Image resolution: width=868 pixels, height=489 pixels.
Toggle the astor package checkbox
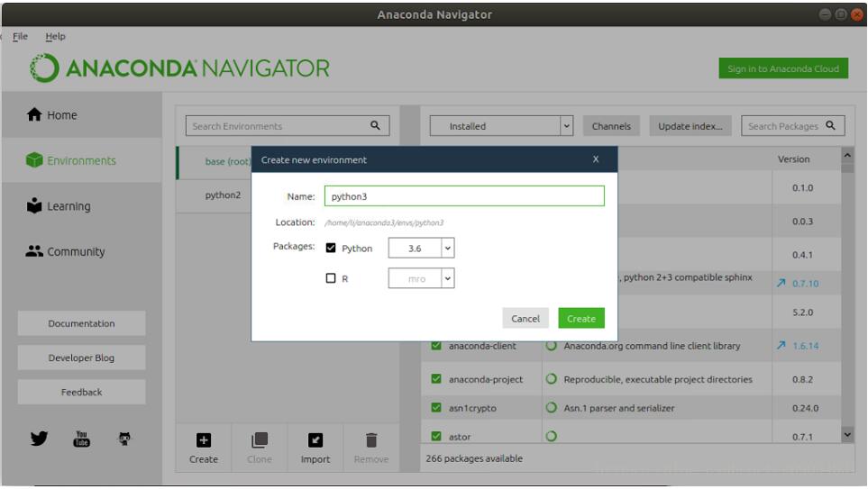tap(436, 436)
